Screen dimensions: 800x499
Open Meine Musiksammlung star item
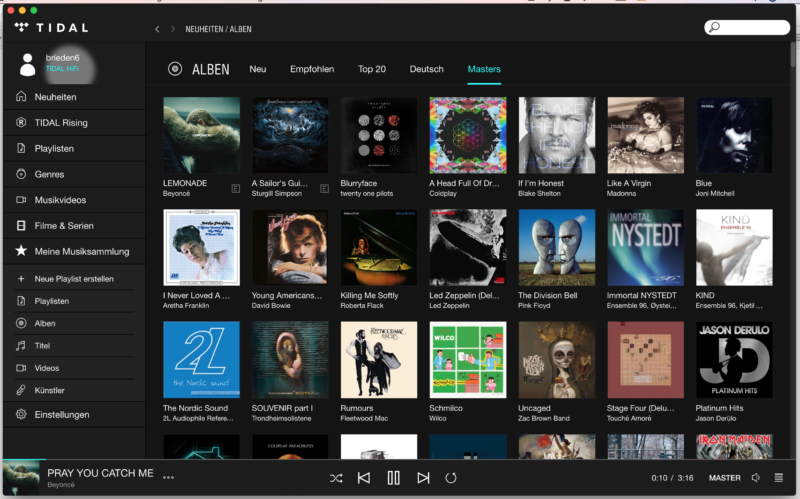click(x=74, y=251)
